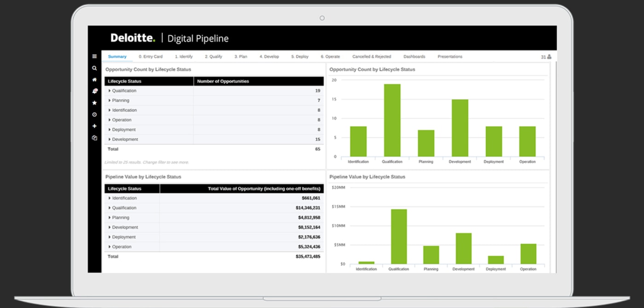Click Qualification bar in Pipeline Value chart

[399, 237]
